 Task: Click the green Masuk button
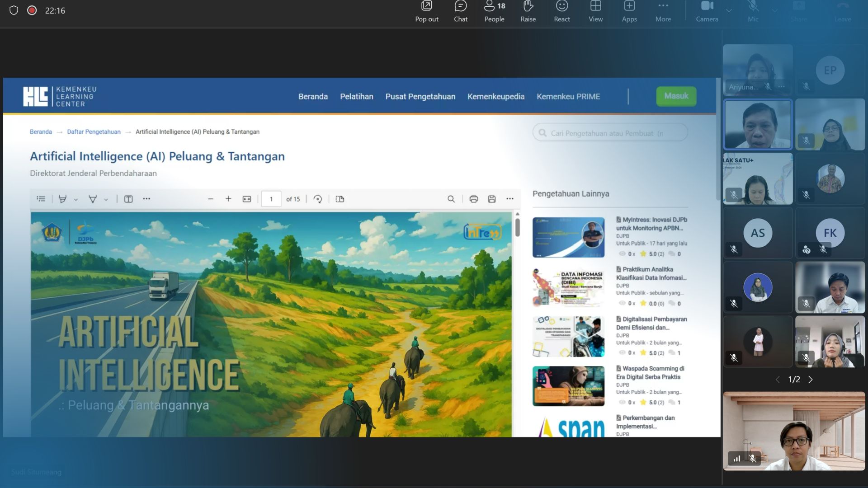coord(676,96)
